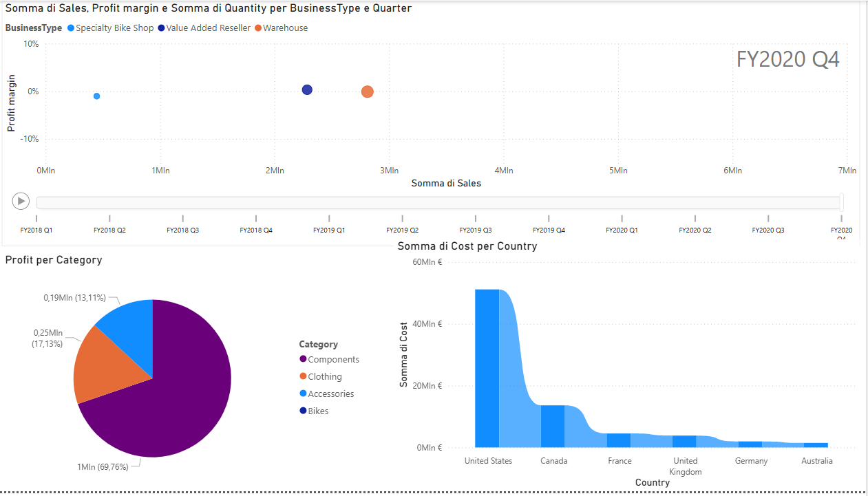This screenshot has height=496, width=868.
Task: Select Specialty Bike Shop legend entry
Action: click(x=114, y=28)
